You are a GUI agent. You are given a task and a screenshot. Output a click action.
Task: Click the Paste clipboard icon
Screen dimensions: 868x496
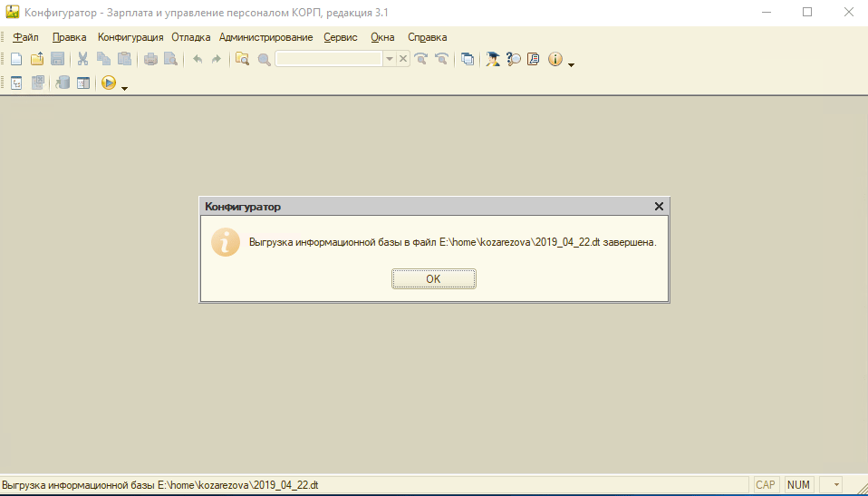[124, 59]
